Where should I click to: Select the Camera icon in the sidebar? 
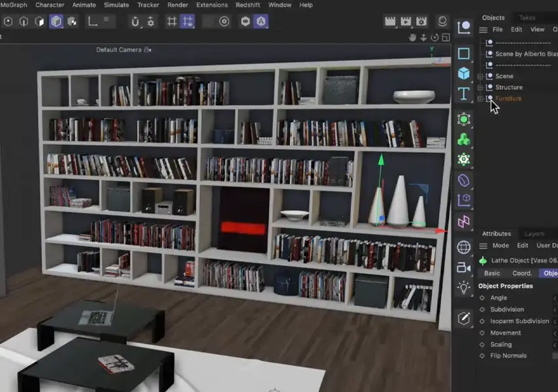pyautogui.click(x=464, y=267)
